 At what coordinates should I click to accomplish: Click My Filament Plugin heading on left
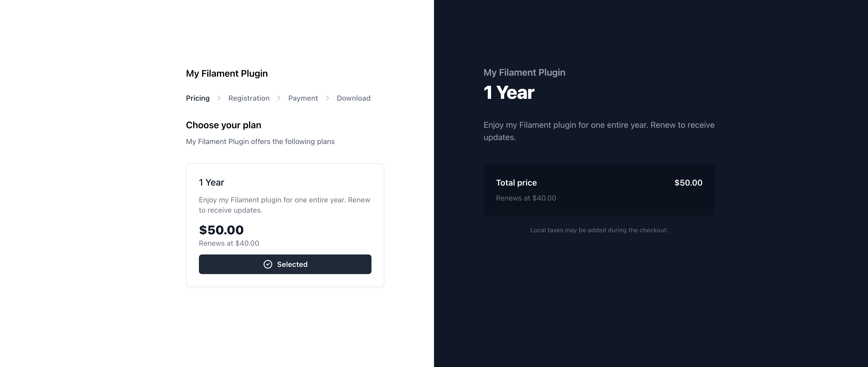tap(227, 73)
